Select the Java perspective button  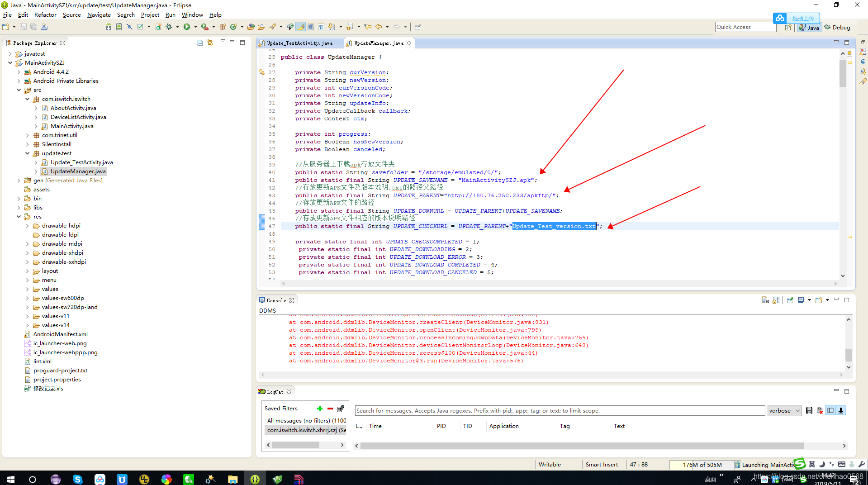click(809, 28)
